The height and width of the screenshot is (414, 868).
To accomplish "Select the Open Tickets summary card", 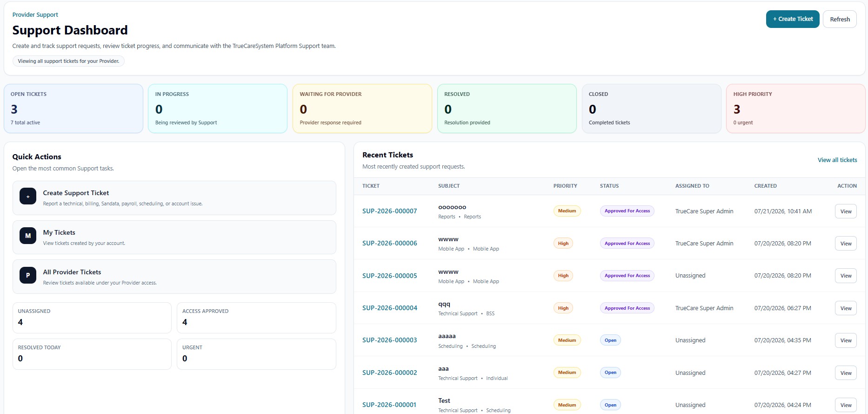I will [x=73, y=109].
